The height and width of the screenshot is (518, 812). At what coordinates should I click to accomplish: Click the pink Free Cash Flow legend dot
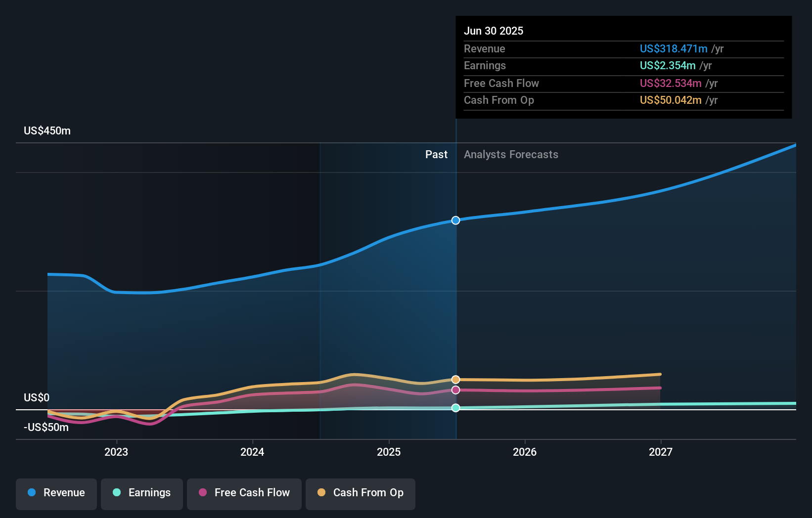202,493
